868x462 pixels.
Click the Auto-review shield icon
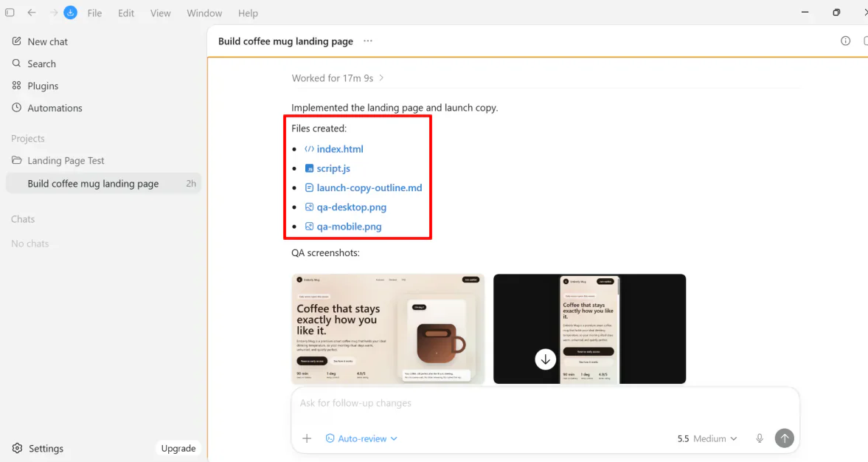330,438
